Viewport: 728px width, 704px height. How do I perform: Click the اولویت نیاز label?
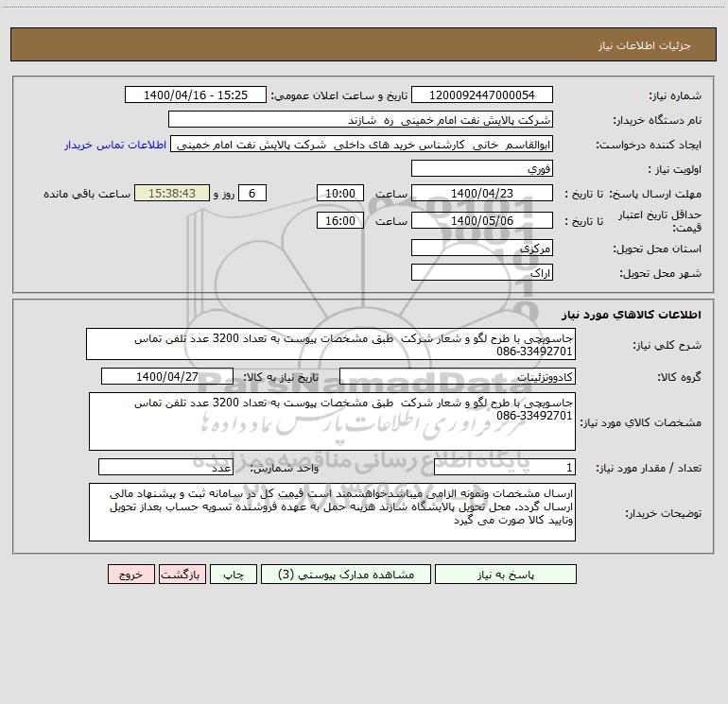coord(675,169)
